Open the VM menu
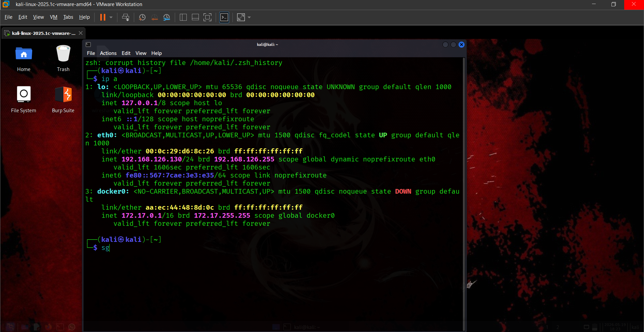 pos(54,17)
